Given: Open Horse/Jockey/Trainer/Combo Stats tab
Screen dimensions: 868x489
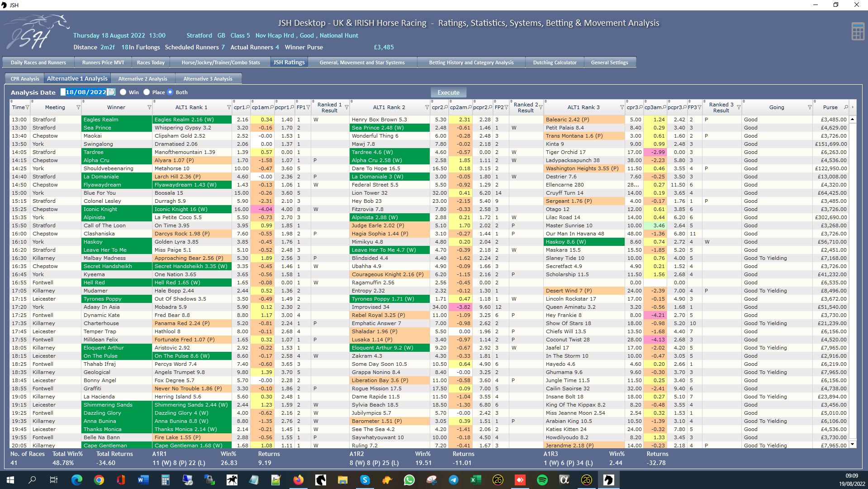Looking at the screenshot, I should click(221, 62).
